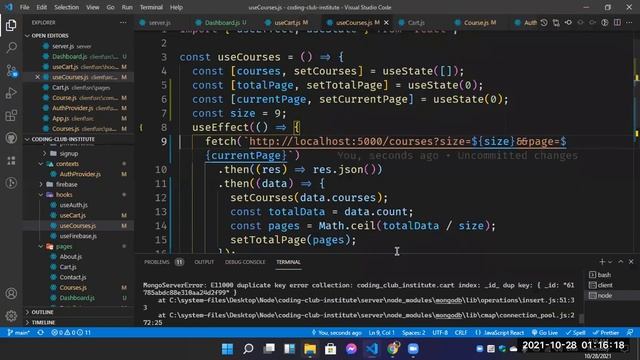The width and height of the screenshot is (640, 360).
Task: Open the Selection menu
Action: point(67,7)
